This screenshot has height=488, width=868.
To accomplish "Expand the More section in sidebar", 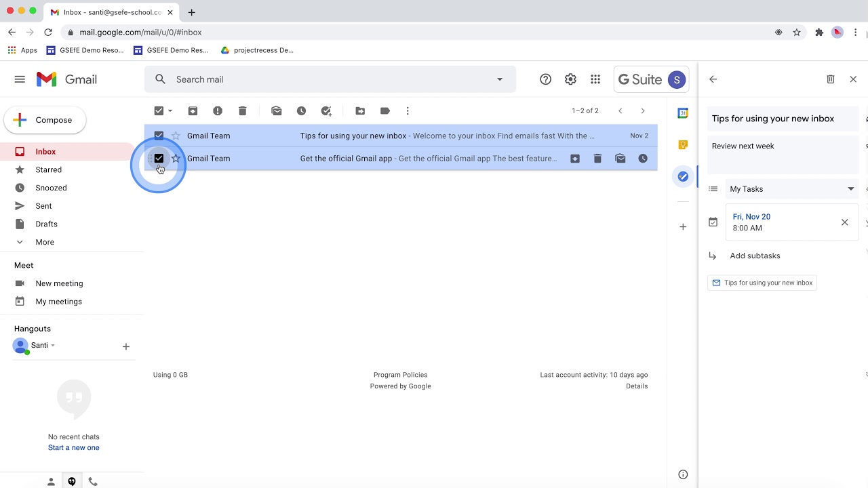I will coord(45,242).
